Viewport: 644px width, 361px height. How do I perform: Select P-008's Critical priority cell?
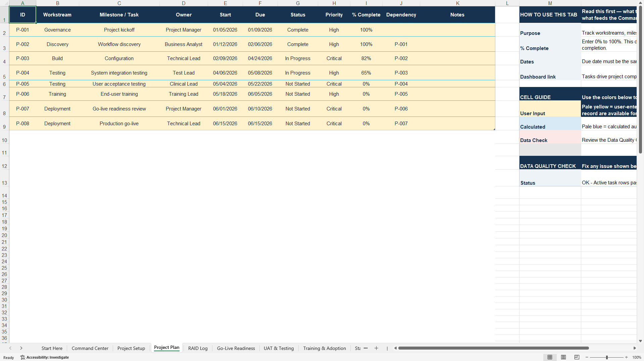click(x=334, y=124)
